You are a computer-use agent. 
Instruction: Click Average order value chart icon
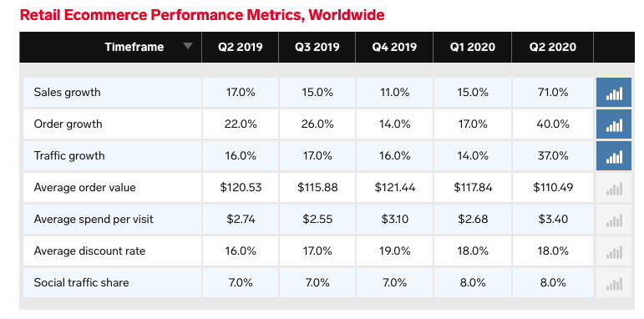614,188
